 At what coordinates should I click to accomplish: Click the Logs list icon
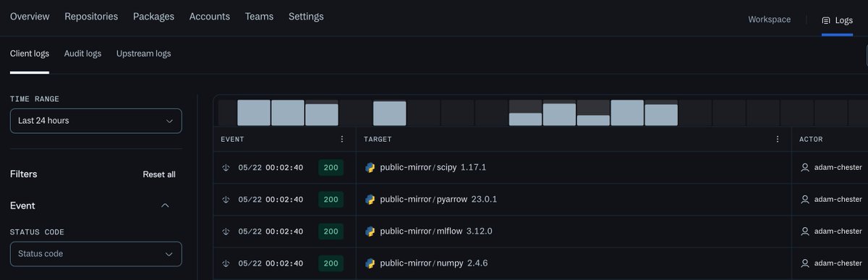(x=826, y=20)
